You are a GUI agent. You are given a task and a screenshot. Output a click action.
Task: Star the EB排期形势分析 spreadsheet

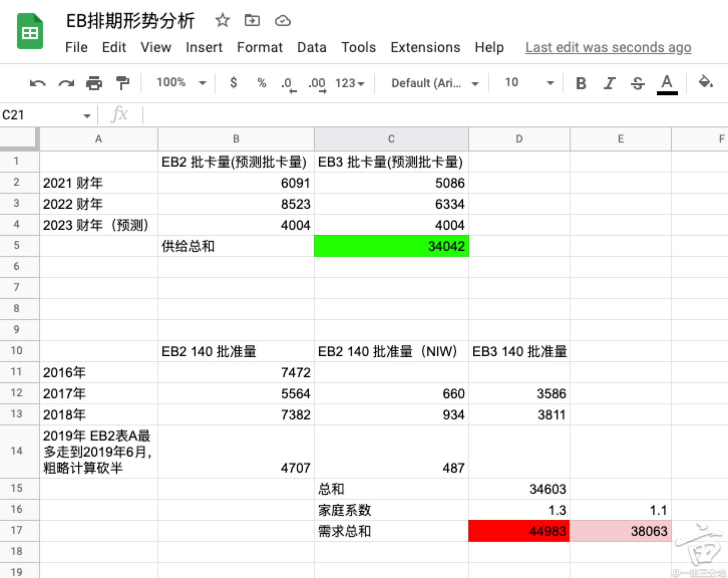coord(222,21)
